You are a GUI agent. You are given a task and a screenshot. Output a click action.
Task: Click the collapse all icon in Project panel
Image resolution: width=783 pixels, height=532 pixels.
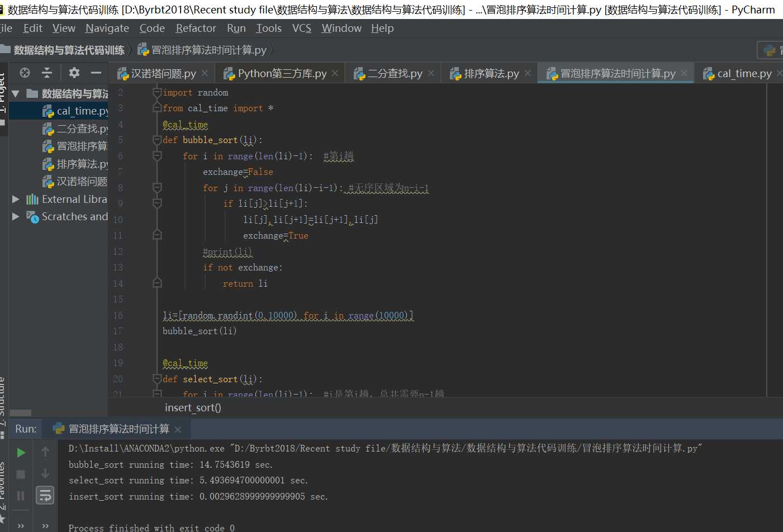click(47, 73)
